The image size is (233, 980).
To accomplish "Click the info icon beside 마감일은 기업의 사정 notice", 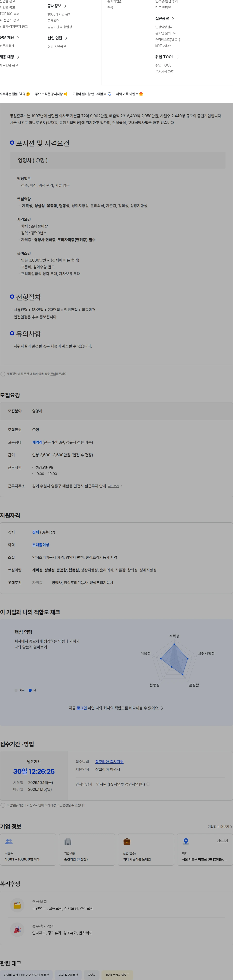I will (x=3, y=805).
